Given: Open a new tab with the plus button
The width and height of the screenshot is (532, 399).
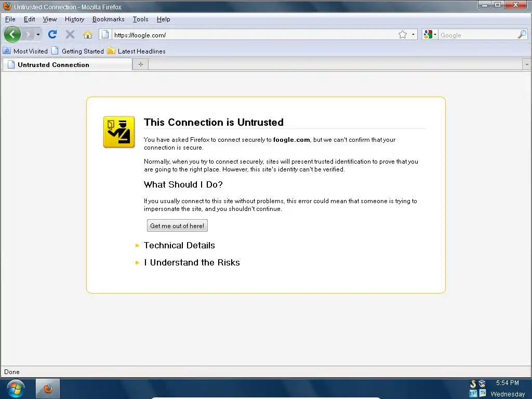Looking at the screenshot, I should (x=140, y=64).
